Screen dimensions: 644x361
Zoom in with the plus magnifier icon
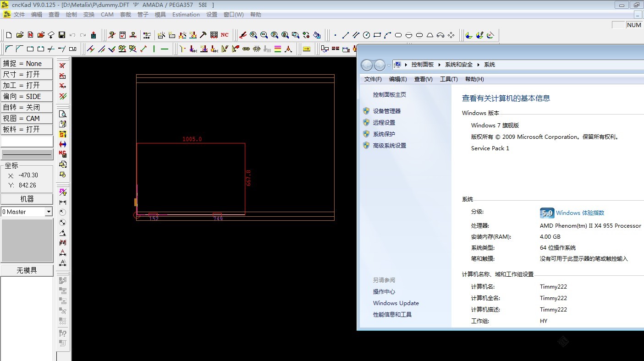pyautogui.click(x=253, y=35)
